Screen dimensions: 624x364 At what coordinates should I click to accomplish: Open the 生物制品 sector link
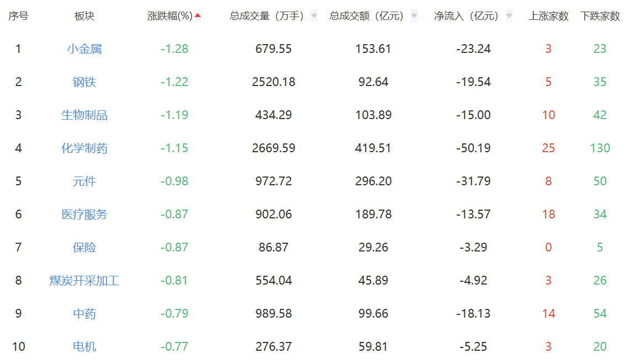pyautogui.click(x=84, y=115)
